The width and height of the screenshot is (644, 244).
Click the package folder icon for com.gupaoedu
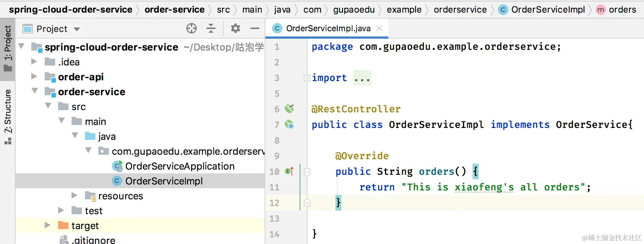pos(103,151)
